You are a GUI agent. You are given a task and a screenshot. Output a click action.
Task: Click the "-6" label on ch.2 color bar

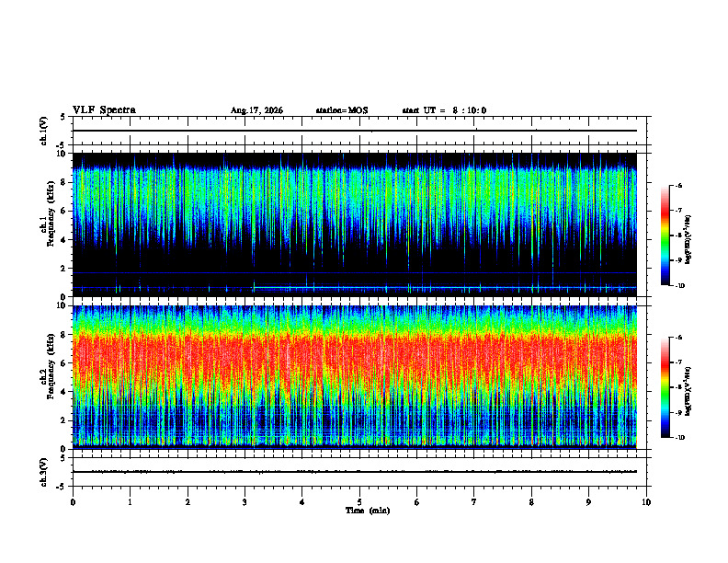coord(678,338)
